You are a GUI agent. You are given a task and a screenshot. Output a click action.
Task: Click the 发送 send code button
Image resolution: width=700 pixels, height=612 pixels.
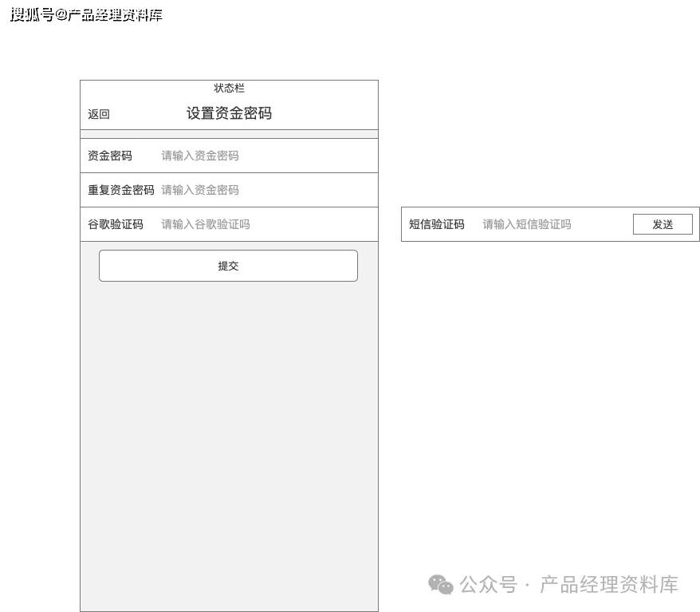tap(663, 224)
